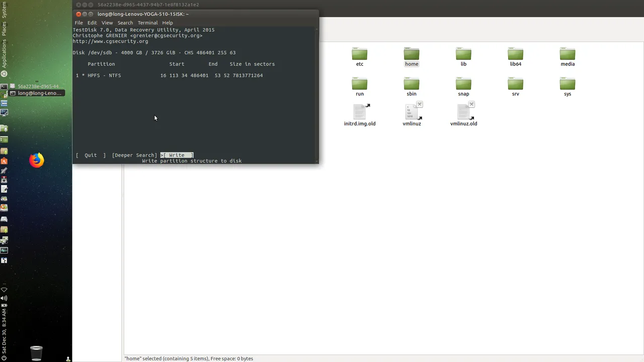Screen dimensions: 644x362
Task: Click the clock showing Sat Dec 30
Action: (x=4, y=331)
